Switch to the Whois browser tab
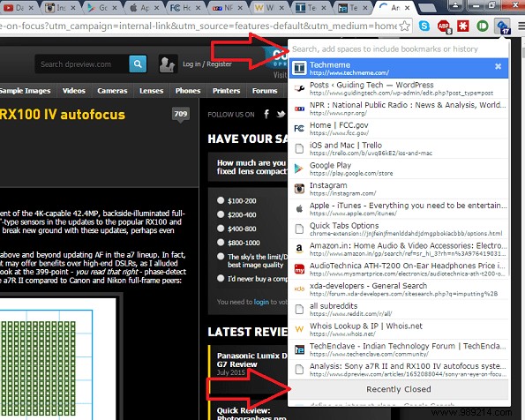Image resolution: width=525 pixels, height=420 pixels. (268, 7)
